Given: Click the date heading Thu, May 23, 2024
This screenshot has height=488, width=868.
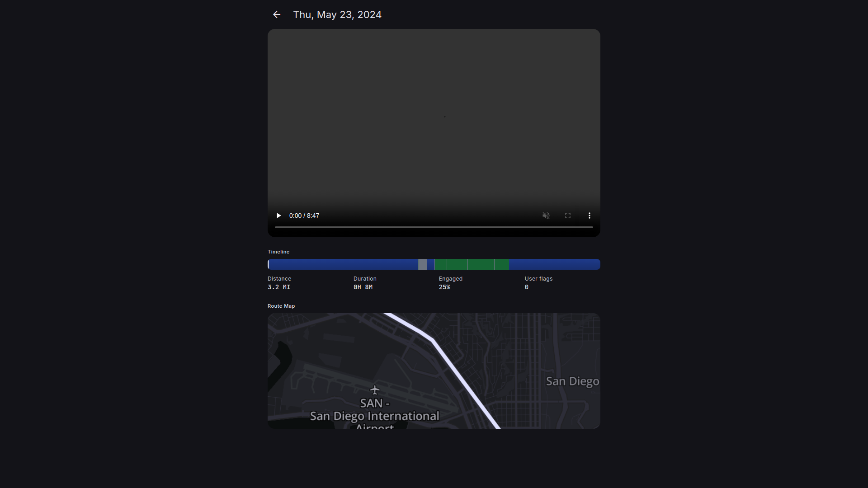Looking at the screenshot, I should click(x=337, y=15).
